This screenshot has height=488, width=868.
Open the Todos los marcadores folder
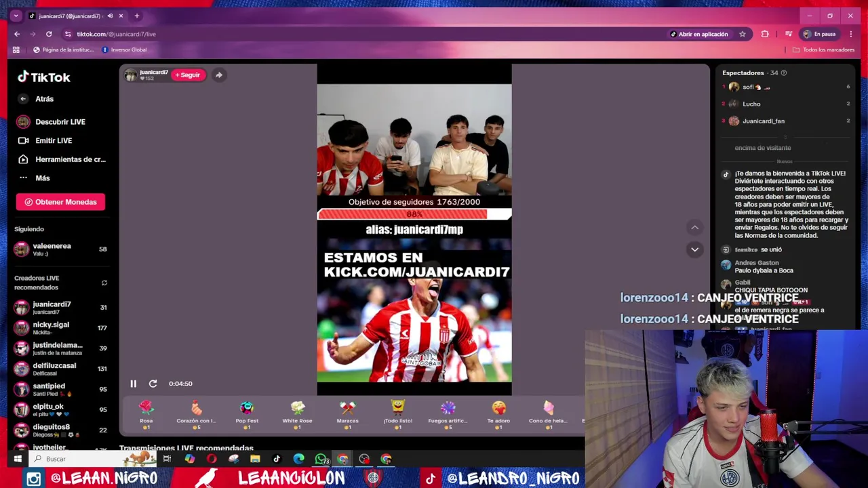(x=823, y=49)
